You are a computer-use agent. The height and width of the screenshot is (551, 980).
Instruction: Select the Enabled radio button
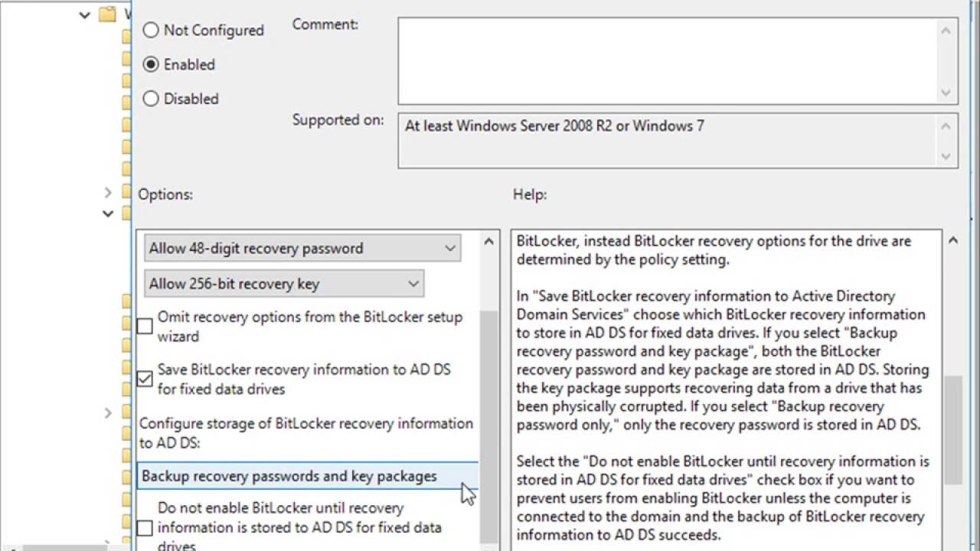151,64
